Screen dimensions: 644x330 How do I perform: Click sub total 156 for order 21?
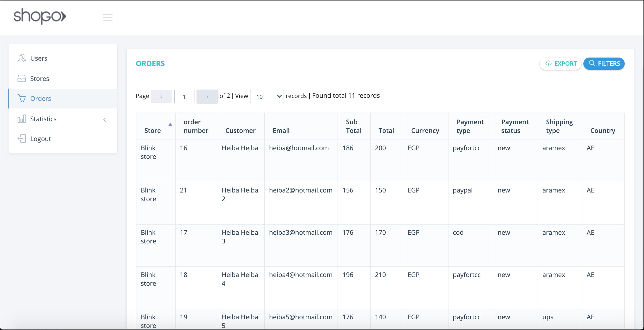tap(348, 190)
